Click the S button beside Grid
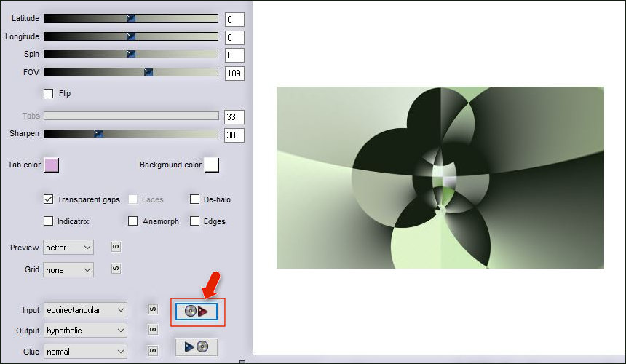The image size is (626, 364). click(116, 269)
